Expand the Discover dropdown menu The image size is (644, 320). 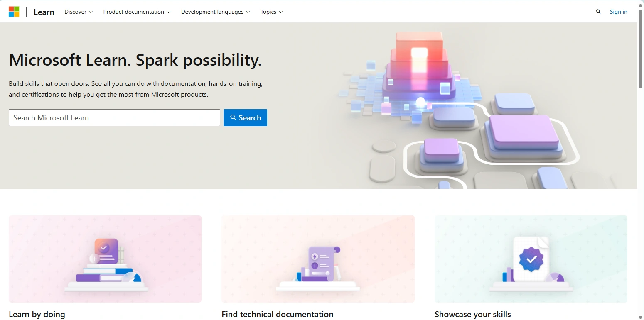(x=79, y=12)
